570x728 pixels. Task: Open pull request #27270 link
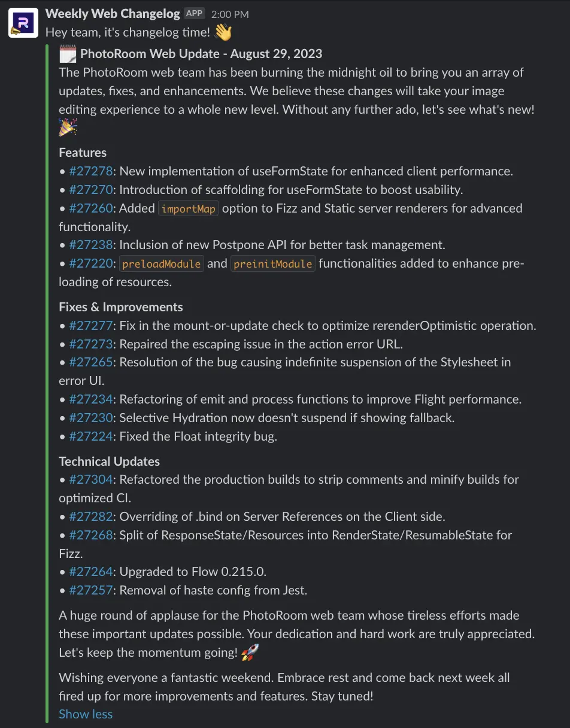(91, 190)
